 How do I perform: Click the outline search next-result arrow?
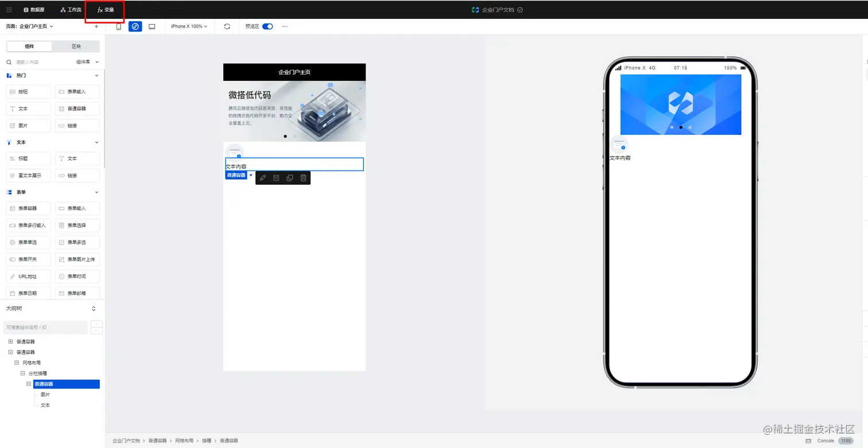(97, 331)
